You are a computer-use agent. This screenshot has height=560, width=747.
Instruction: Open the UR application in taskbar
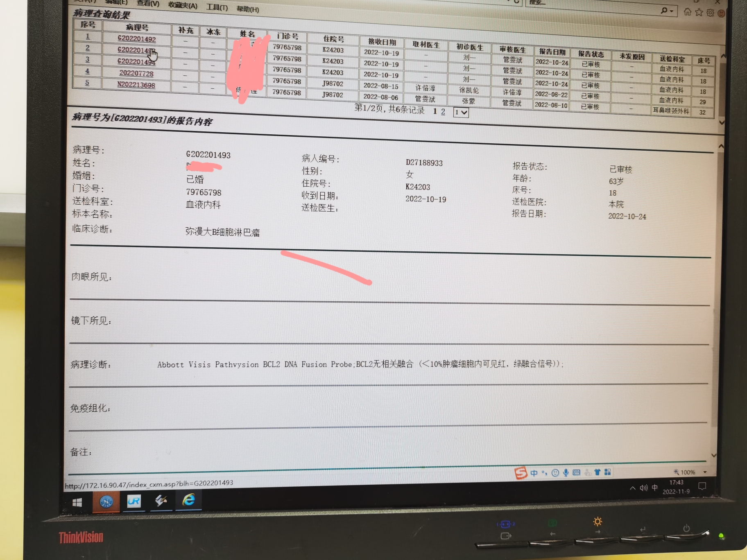click(x=134, y=501)
